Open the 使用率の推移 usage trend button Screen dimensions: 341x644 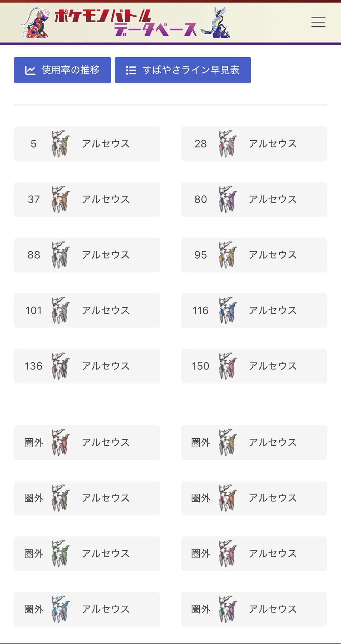point(62,70)
